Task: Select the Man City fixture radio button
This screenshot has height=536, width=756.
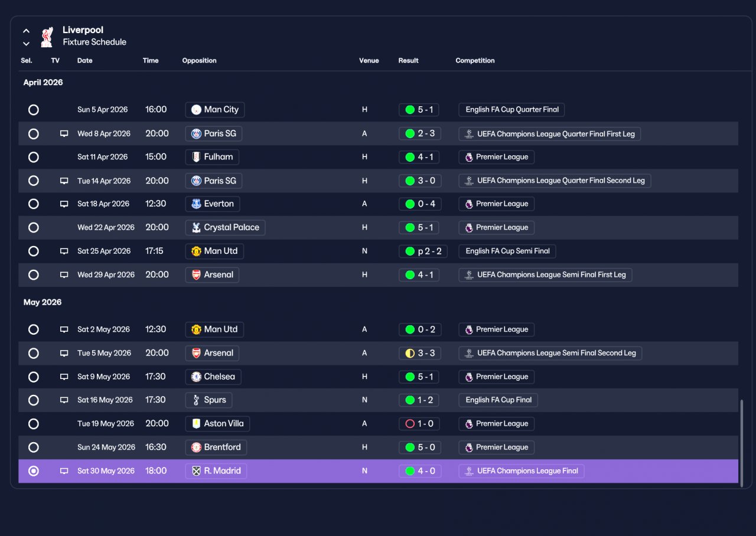Action: pos(34,110)
